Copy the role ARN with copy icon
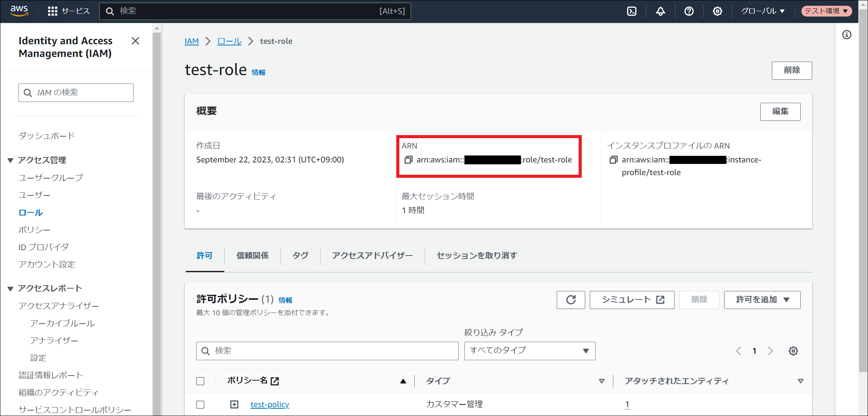The image size is (868, 416). click(x=408, y=160)
